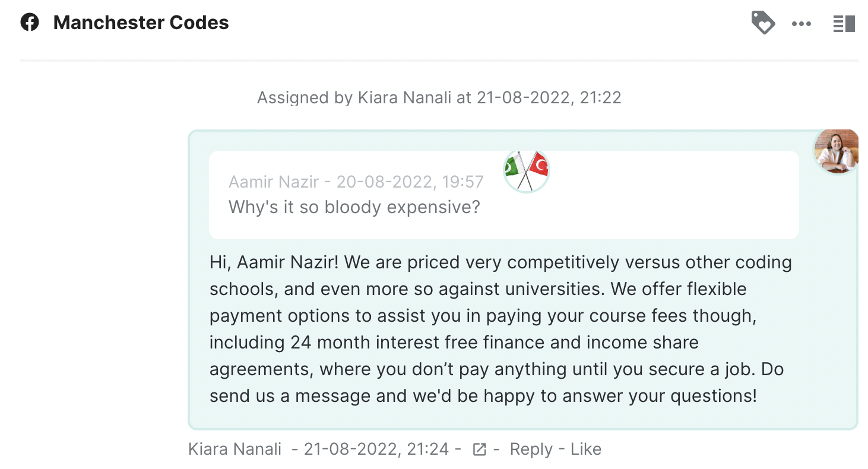This screenshot has height=469, width=868.
Task: Click Aamir Nazir's crossed flags avatar
Action: pyautogui.click(x=527, y=170)
